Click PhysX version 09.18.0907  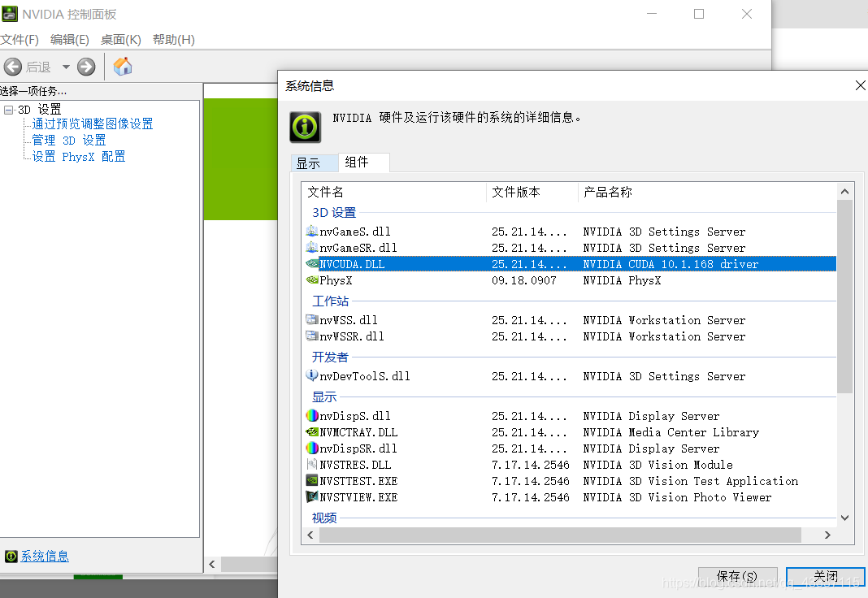[x=523, y=280]
